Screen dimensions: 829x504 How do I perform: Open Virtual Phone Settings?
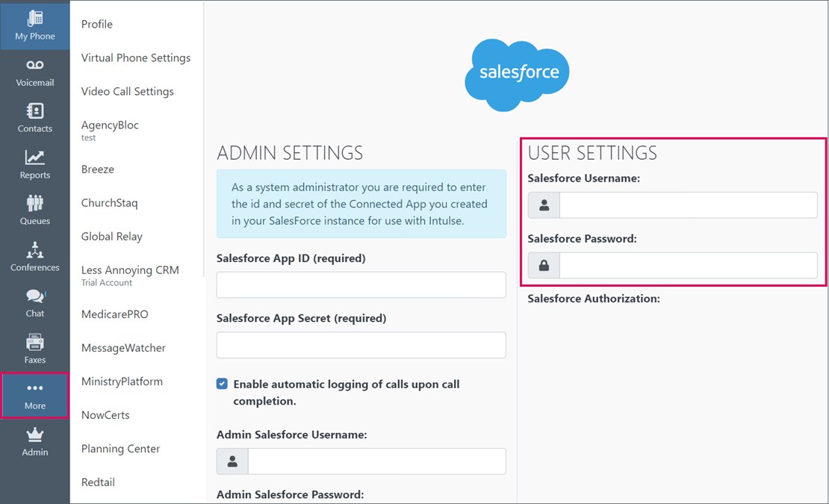pos(136,58)
